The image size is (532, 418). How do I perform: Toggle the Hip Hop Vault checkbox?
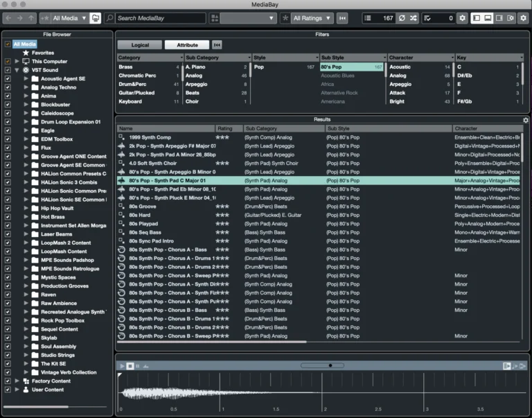coord(8,208)
